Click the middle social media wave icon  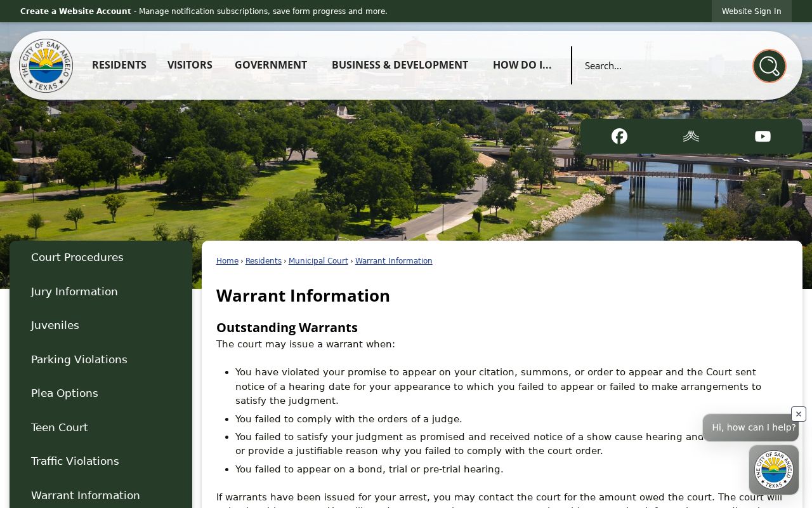pos(691,137)
